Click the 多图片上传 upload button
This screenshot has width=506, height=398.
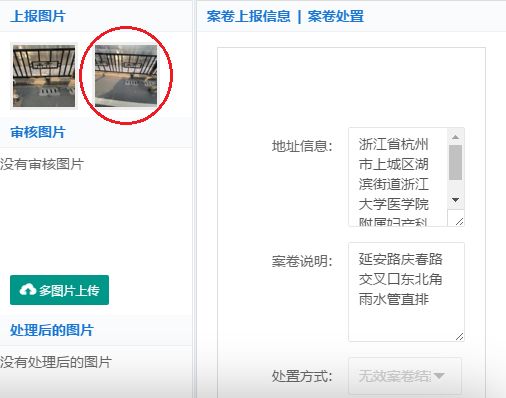tap(59, 290)
